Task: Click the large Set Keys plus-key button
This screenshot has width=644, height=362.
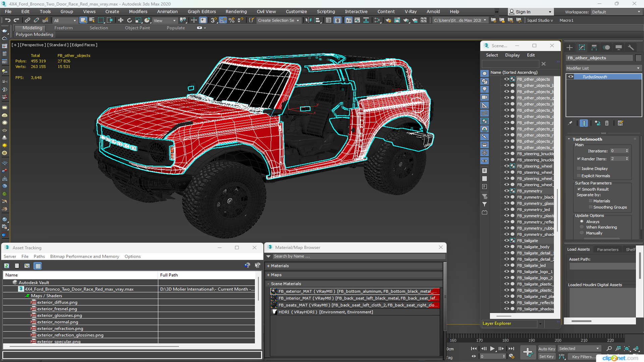Action: tap(528, 352)
